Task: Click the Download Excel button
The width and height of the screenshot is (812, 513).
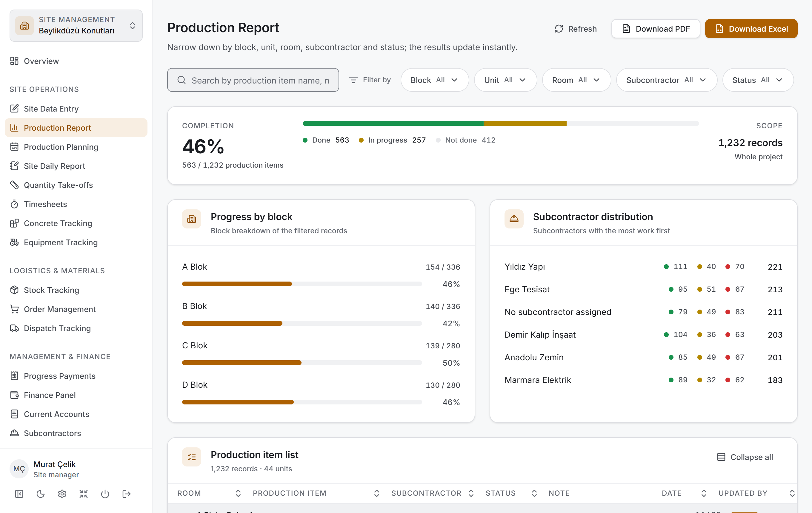Action: point(751,29)
